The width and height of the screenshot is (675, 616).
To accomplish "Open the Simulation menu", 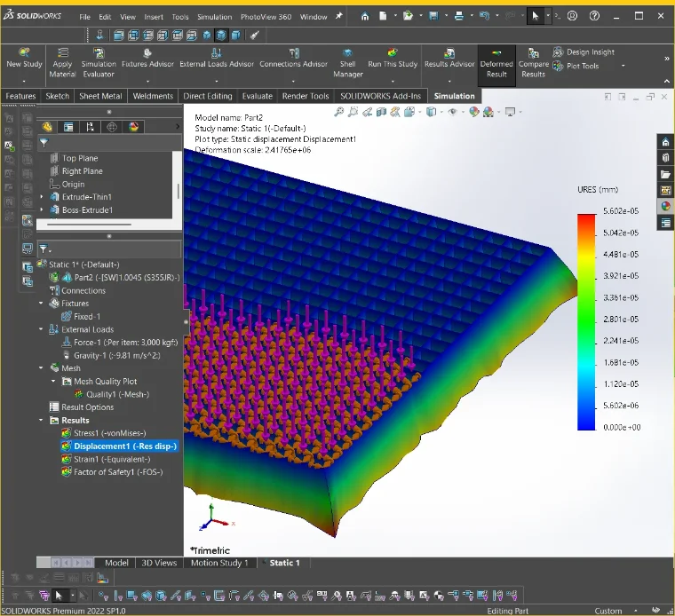I will pos(214,17).
